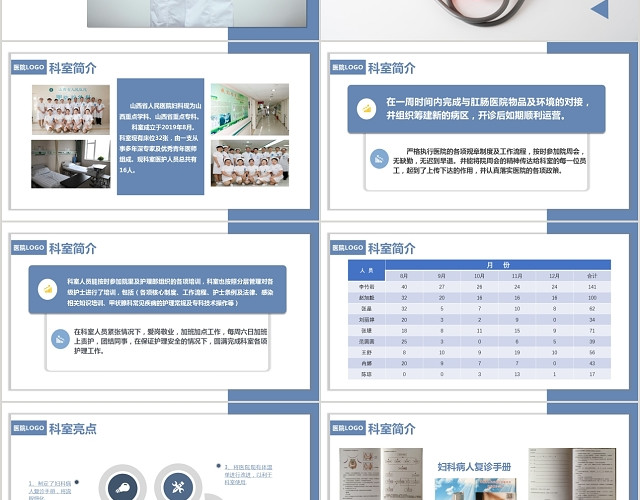Select the kneeling medical staff group photo

[250, 163]
